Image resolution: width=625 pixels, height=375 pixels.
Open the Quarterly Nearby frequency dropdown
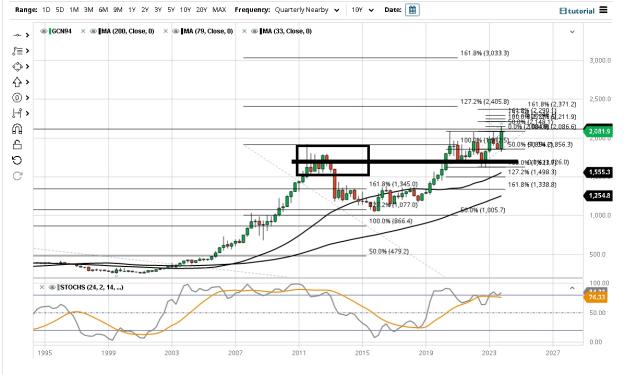point(307,10)
